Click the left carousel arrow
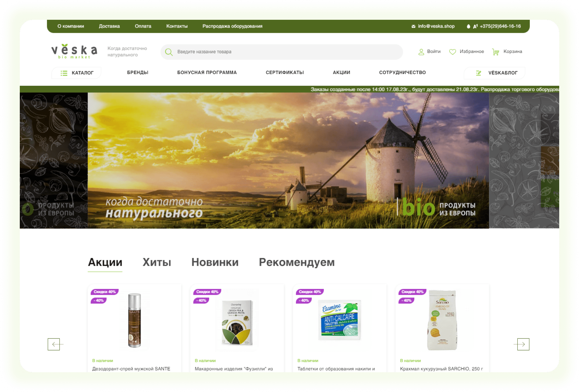The width and height of the screenshot is (579, 392). click(x=54, y=344)
